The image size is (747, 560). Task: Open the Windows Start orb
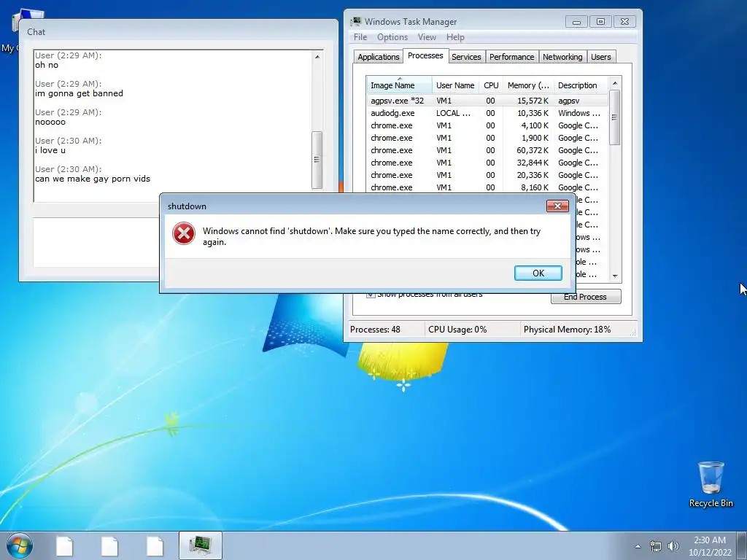pyautogui.click(x=20, y=545)
